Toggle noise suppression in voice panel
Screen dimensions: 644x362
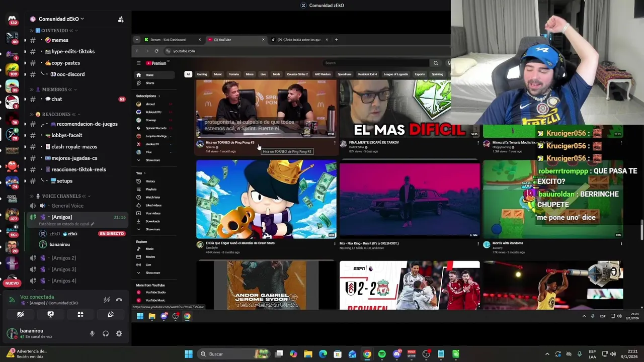click(x=107, y=300)
